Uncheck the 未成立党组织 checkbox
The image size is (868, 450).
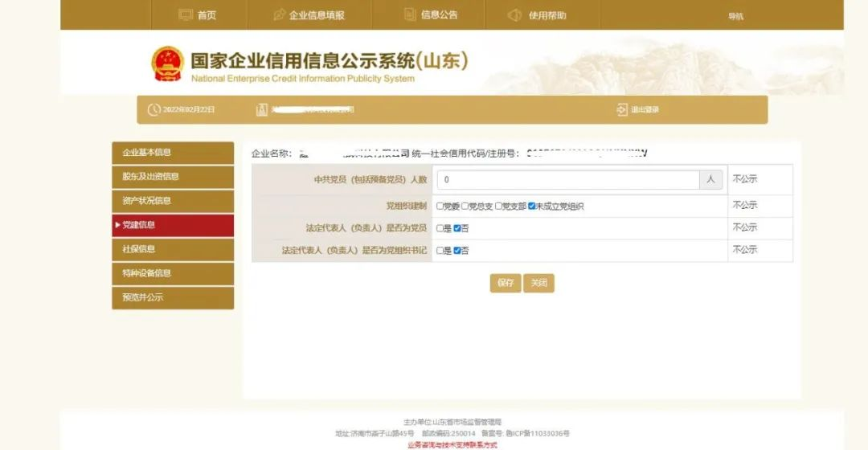(x=532, y=207)
